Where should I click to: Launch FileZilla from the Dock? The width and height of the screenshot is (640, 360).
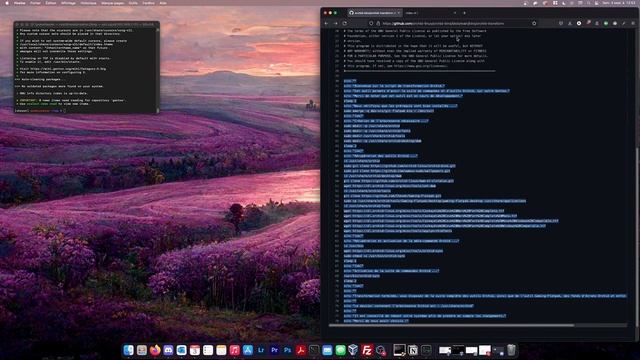click(x=367, y=350)
